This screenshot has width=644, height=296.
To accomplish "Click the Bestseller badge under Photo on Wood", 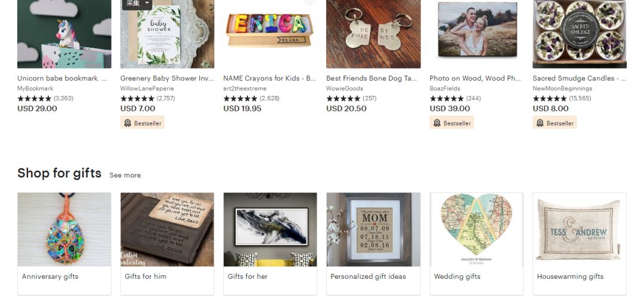I will pyautogui.click(x=451, y=123).
